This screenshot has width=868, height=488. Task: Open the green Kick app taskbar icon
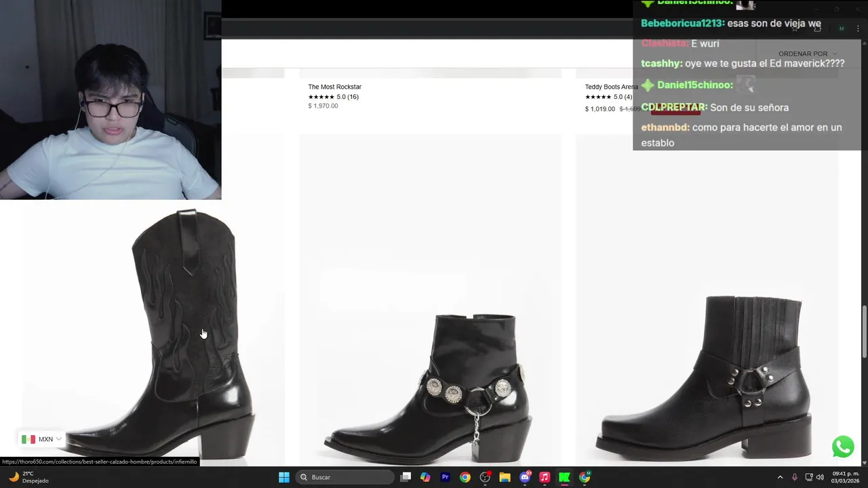(x=564, y=477)
